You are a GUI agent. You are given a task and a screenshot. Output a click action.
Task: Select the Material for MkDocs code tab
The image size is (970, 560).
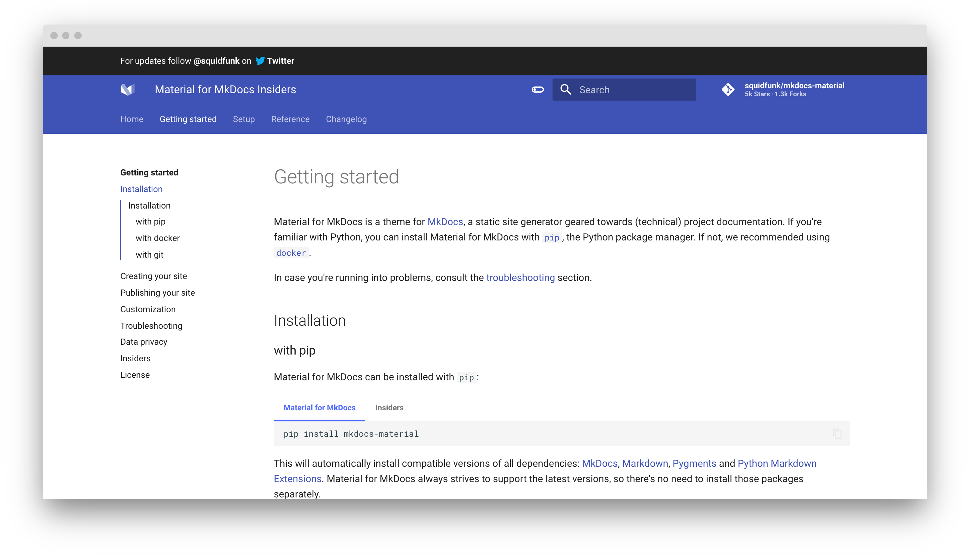tap(319, 408)
